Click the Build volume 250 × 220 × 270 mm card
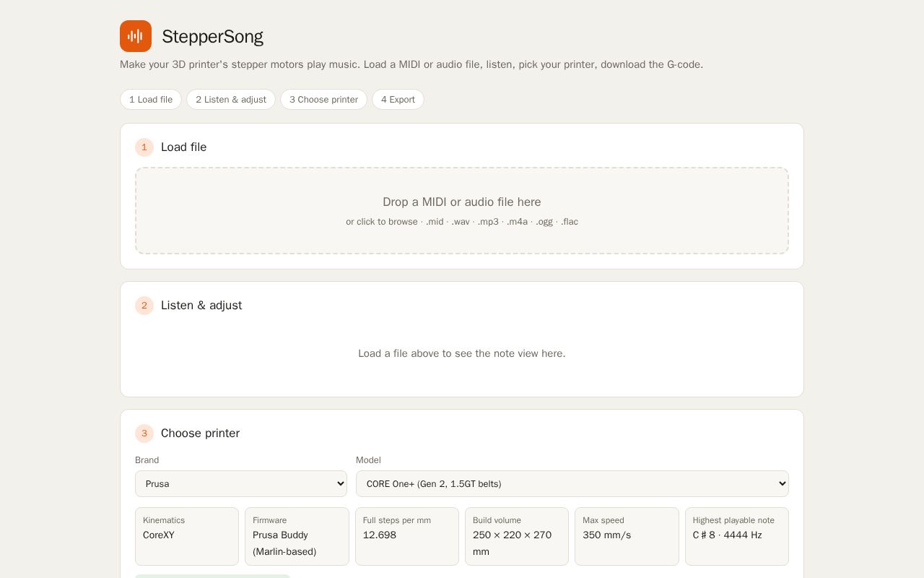The width and height of the screenshot is (924, 578). coord(517,536)
